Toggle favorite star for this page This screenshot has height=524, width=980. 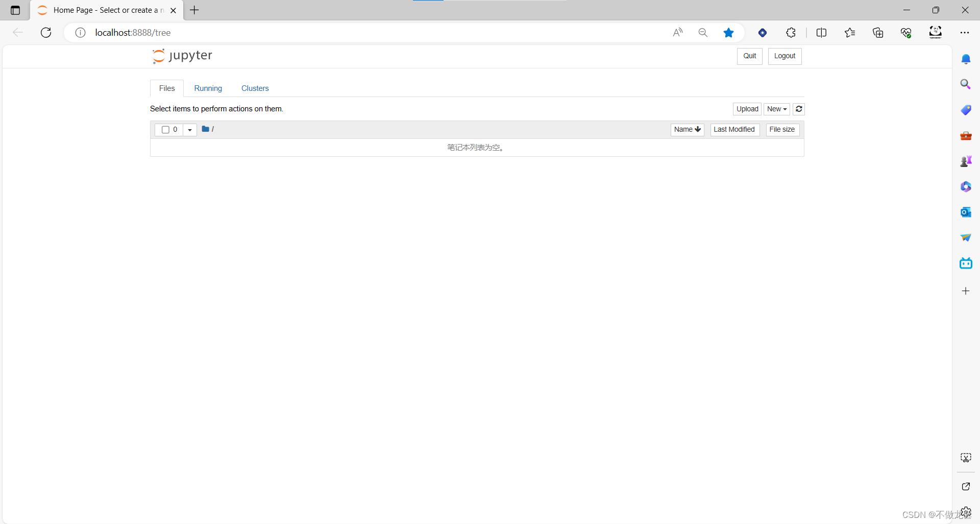click(728, 32)
